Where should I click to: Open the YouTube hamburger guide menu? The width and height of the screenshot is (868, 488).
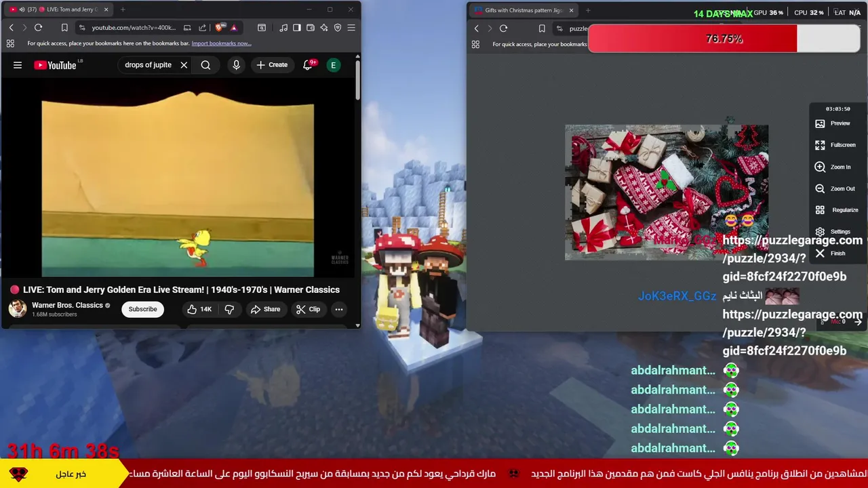pos(18,65)
